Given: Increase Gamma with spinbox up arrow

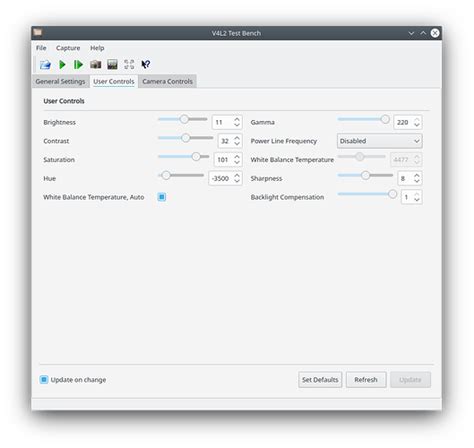Looking at the screenshot, I should click(x=417, y=119).
